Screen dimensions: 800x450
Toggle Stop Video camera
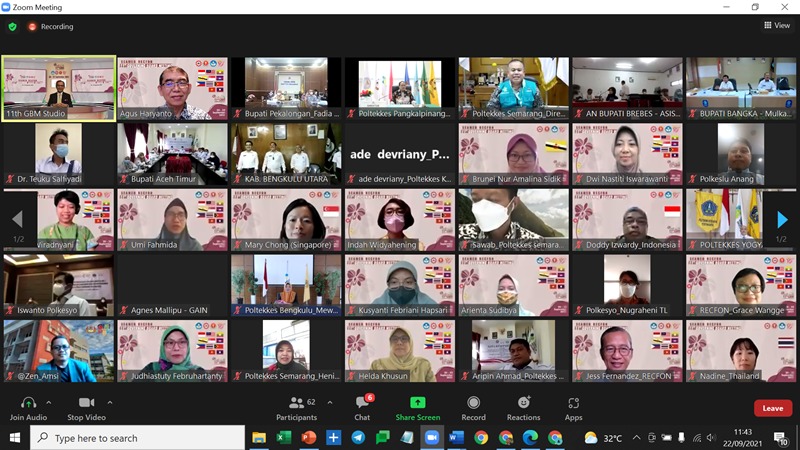(87, 402)
